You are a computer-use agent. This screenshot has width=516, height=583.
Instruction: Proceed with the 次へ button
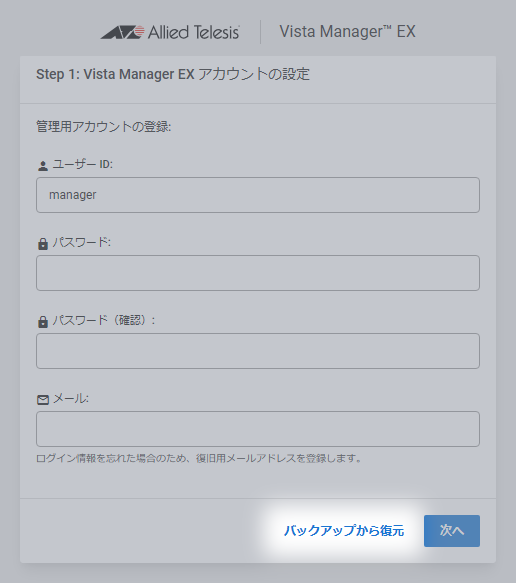coord(452,531)
